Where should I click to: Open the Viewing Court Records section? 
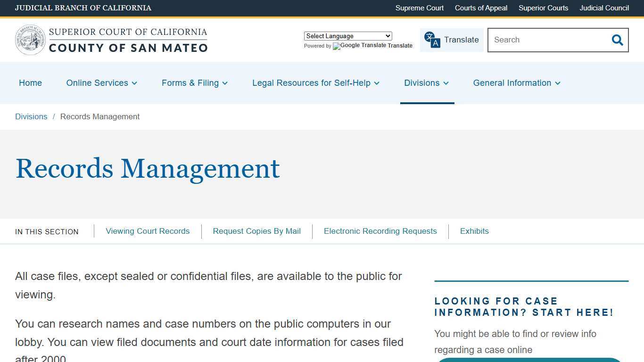[x=148, y=231]
